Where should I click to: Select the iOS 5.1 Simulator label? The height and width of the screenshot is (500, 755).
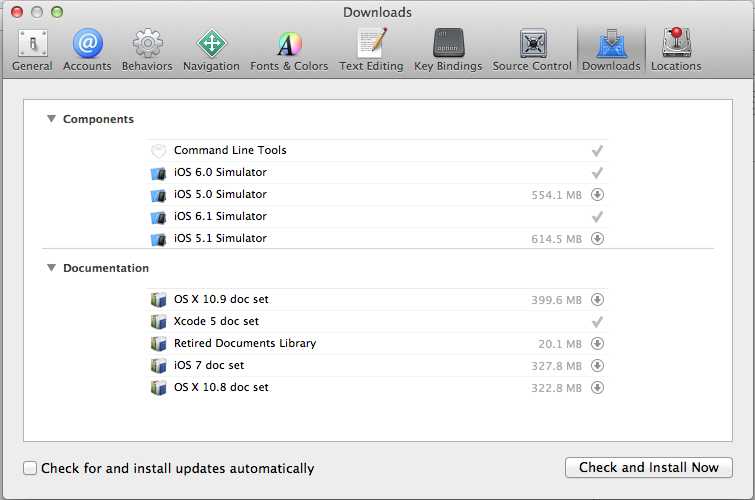click(x=220, y=238)
